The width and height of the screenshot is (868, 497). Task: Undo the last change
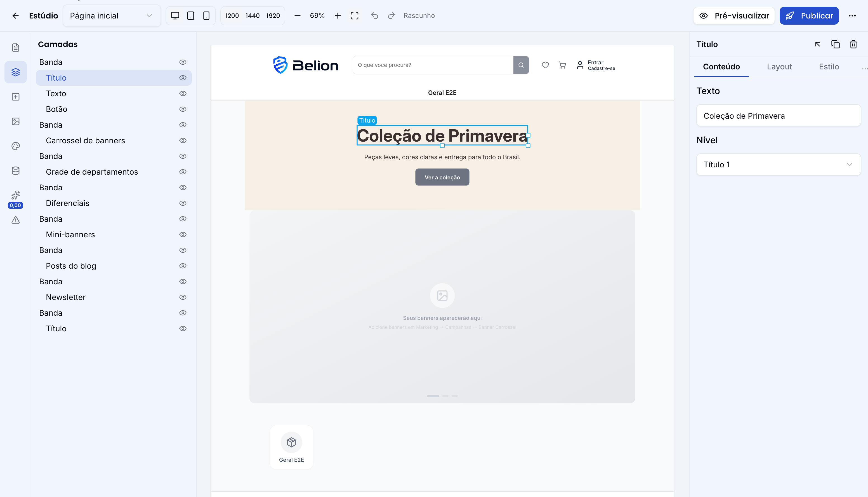374,16
